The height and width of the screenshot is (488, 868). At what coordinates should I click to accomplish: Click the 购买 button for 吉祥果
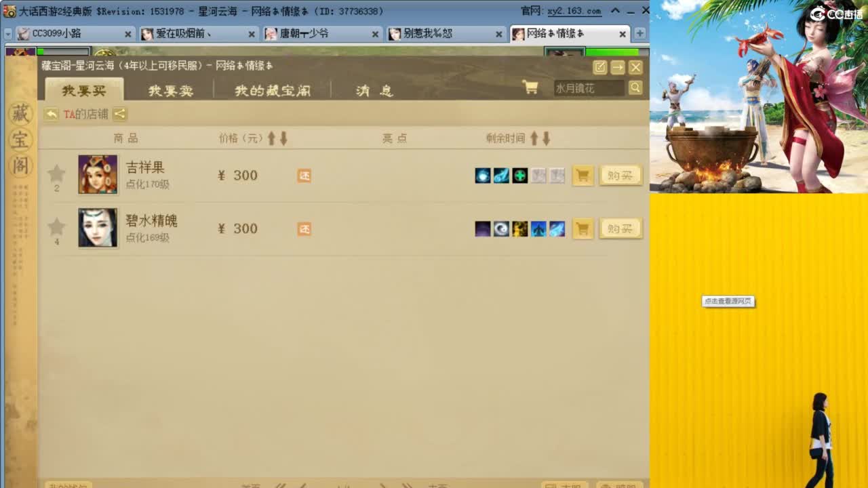620,175
